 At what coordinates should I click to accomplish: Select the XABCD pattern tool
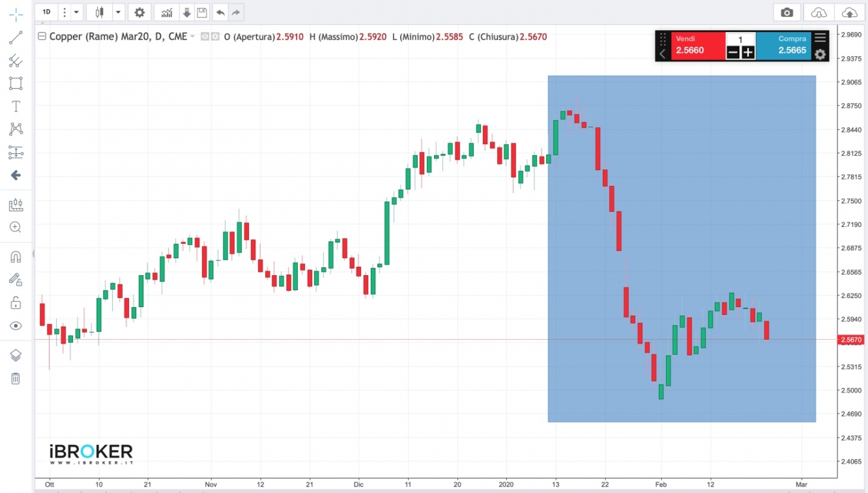(16, 129)
